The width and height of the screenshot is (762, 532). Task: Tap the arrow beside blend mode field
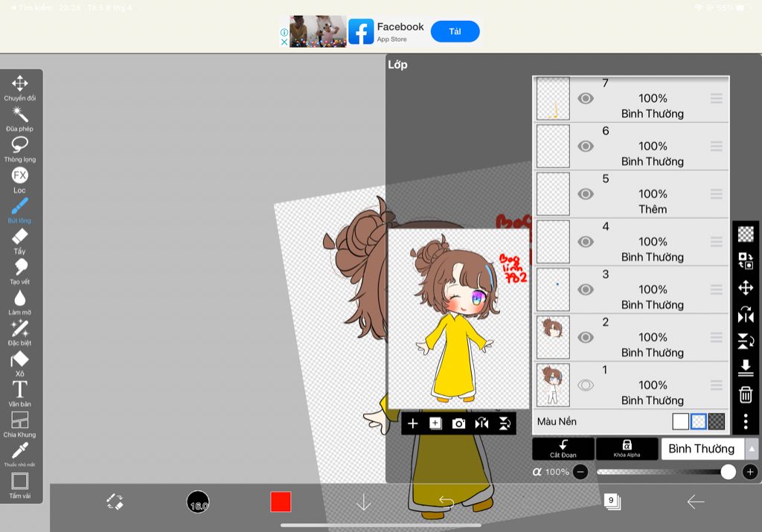point(752,449)
